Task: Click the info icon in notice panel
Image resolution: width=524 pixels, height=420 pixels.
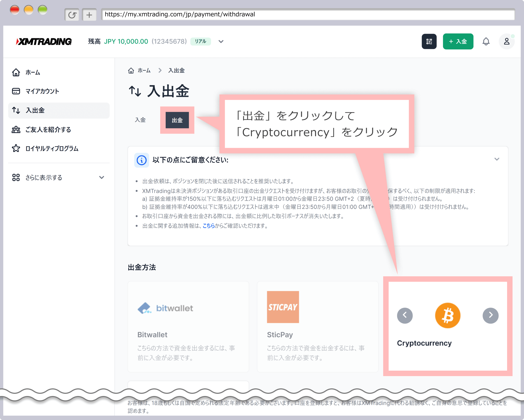Action: coord(141,160)
